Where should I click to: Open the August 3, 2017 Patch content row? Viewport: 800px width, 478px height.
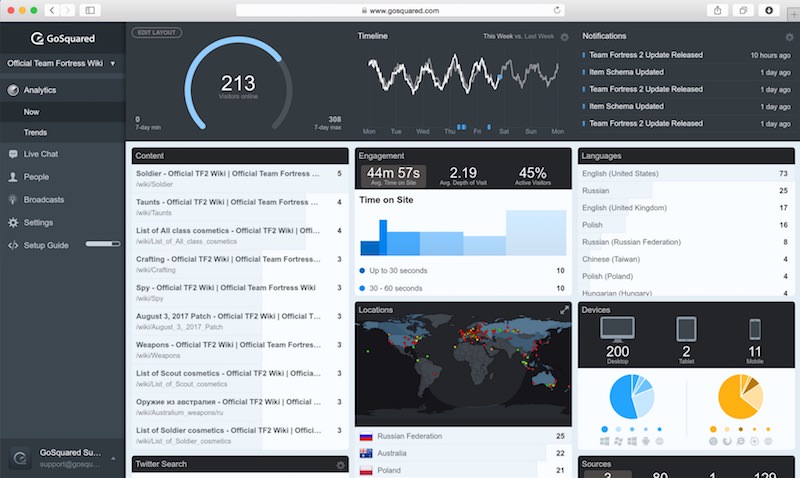pyautogui.click(x=240, y=321)
